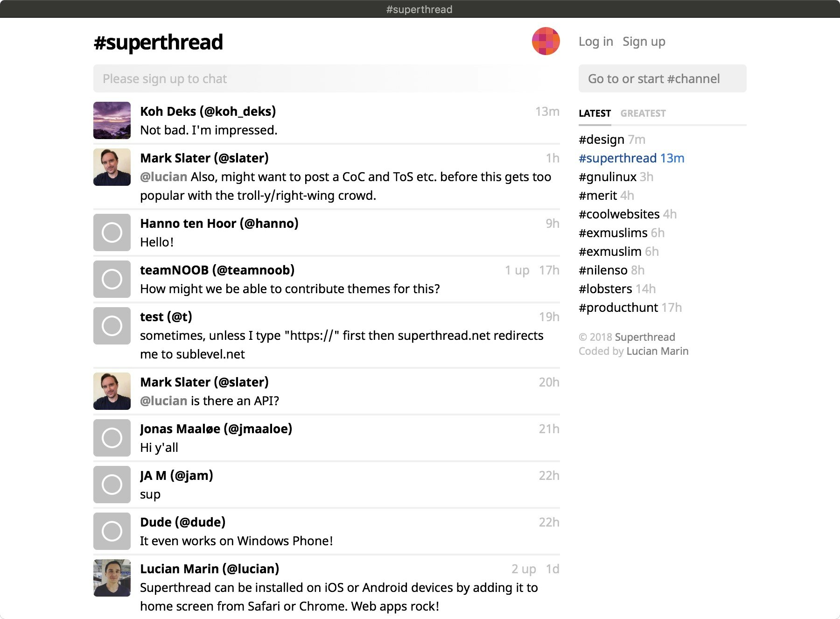Click Jonas Maaløe's gray avatar

click(x=112, y=438)
